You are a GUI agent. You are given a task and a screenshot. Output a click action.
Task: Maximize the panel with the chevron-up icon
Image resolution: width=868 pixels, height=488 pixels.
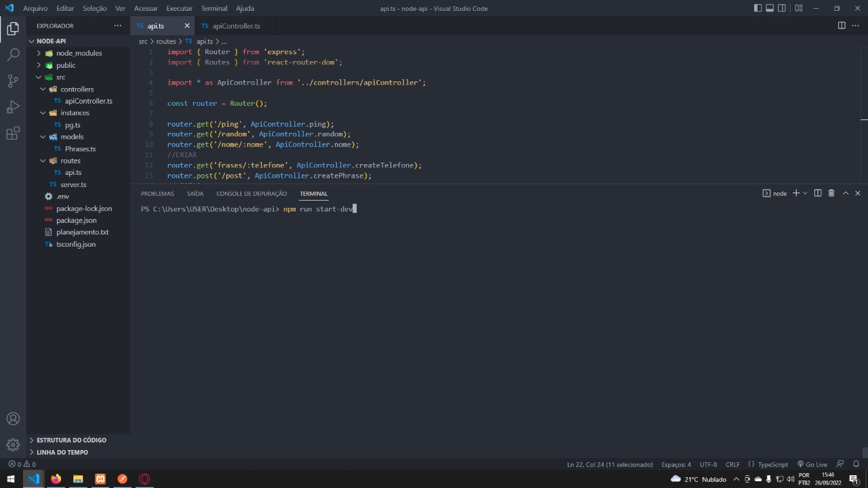pos(845,193)
